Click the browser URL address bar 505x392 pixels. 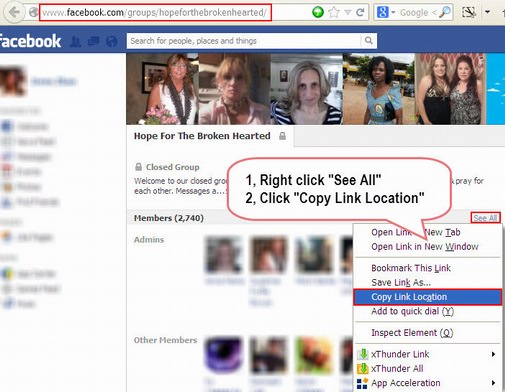(155, 13)
